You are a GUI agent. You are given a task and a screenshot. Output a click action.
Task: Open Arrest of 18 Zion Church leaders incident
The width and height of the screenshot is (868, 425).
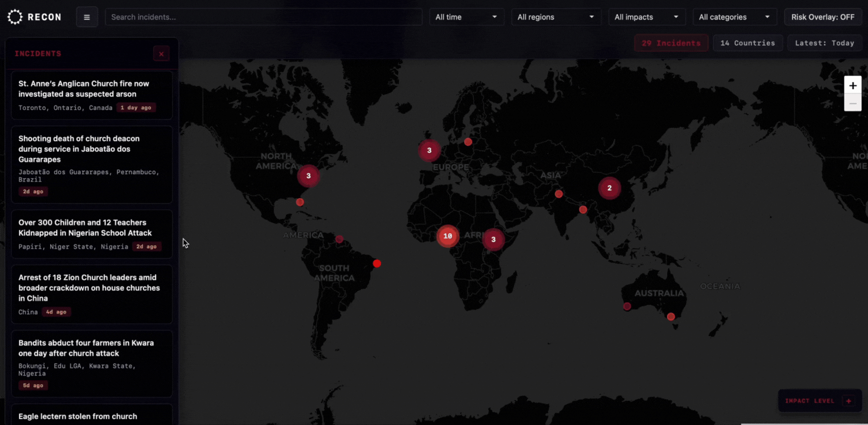point(91,294)
